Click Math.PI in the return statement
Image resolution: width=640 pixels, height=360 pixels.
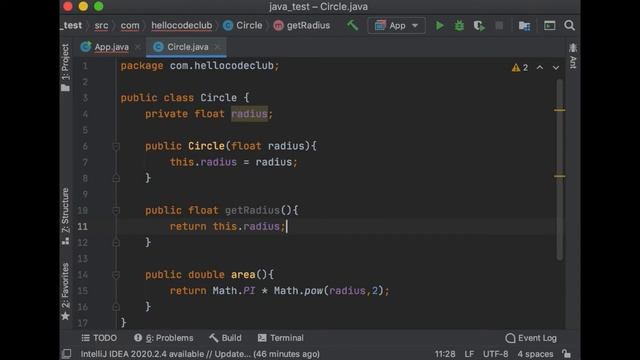tap(234, 291)
